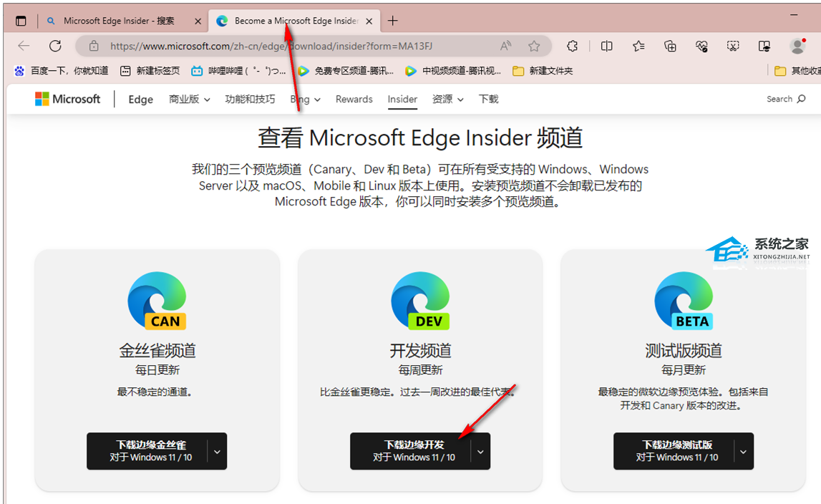Go back to the previous page
821x504 pixels.
(x=24, y=46)
